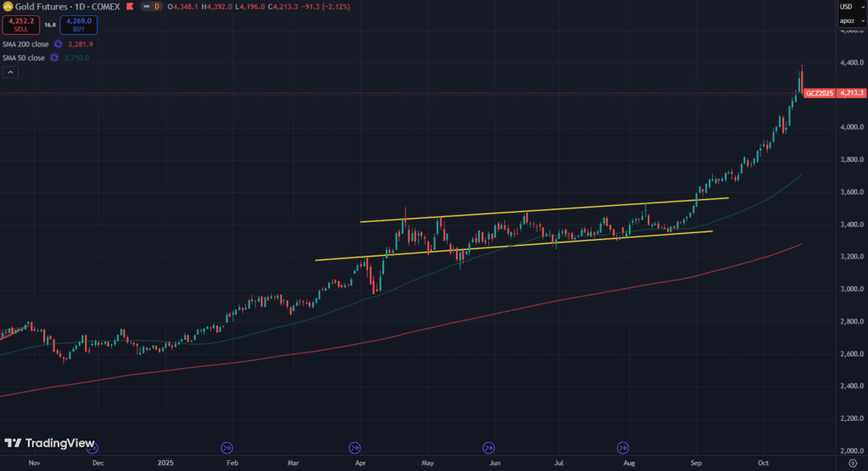This screenshot has height=471, width=868.
Task: Click the GCZ2025 price label on axis
Action: (x=818, y=93)
